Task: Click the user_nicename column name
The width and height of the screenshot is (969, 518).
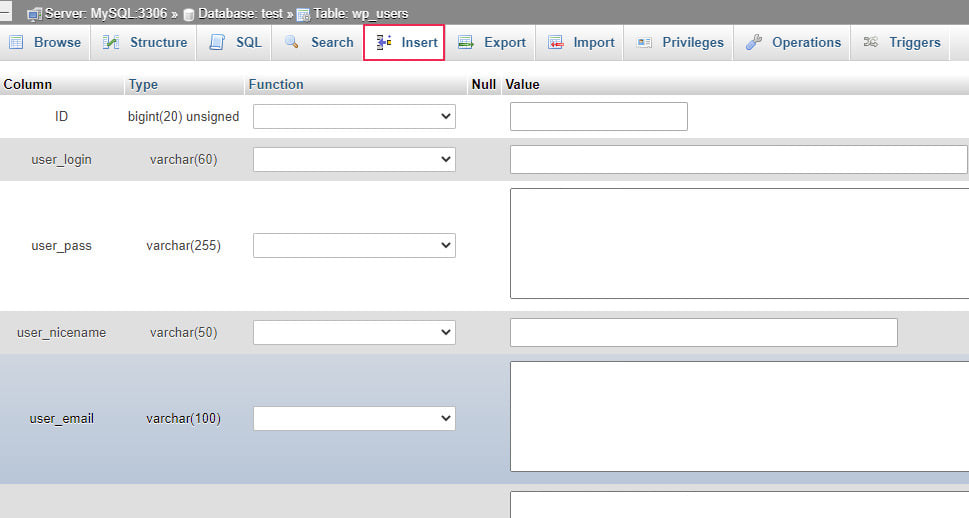Action: tap(61, 333)
